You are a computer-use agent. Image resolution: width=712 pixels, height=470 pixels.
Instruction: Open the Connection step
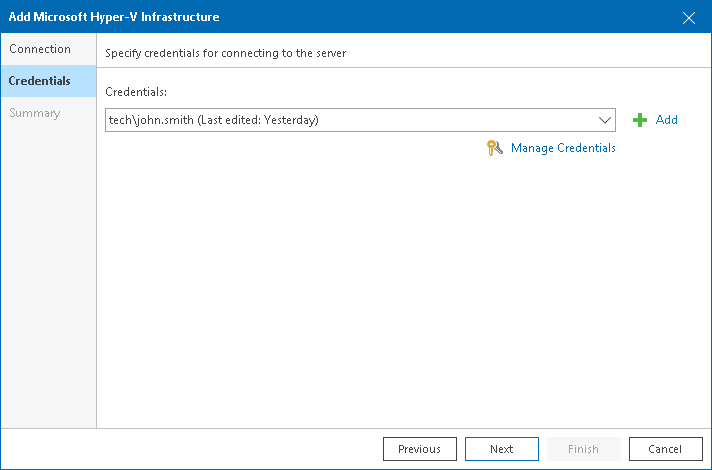click(x=48, y=49)
